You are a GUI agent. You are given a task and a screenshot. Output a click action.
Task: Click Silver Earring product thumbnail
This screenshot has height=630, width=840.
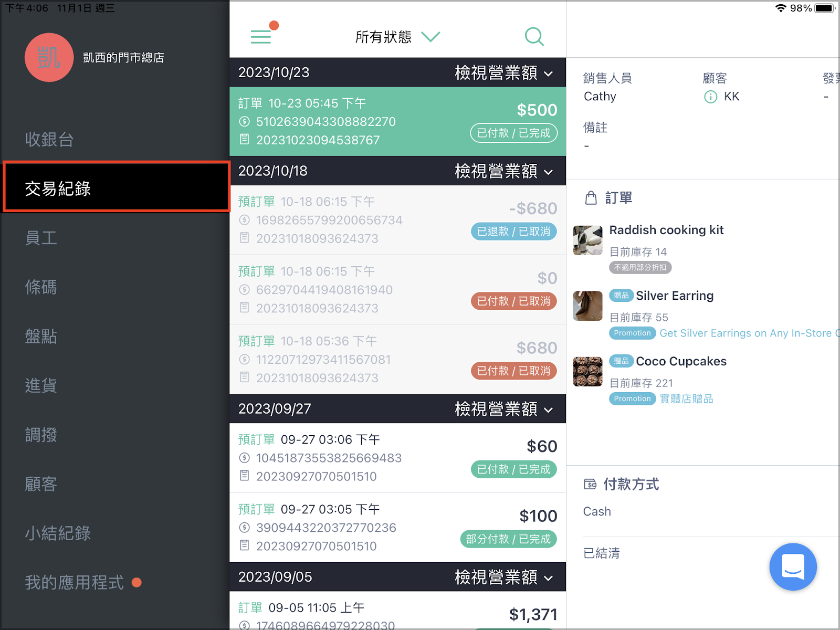tap(587, 306)
